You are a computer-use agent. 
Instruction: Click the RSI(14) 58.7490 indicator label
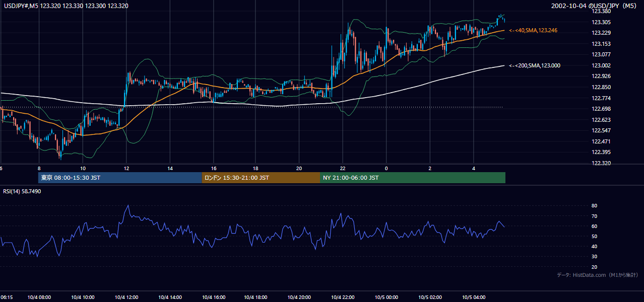tap(22, 191)
